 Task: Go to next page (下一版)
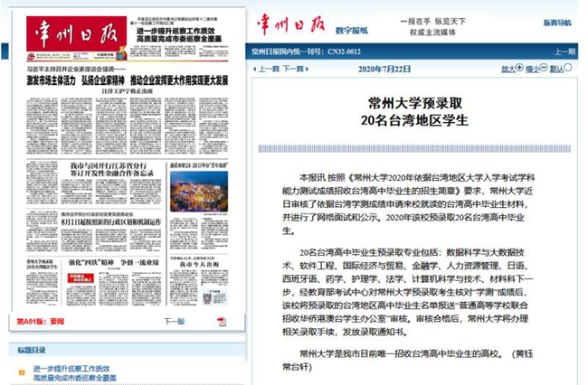pyautogui.click(x=174, y=321)
